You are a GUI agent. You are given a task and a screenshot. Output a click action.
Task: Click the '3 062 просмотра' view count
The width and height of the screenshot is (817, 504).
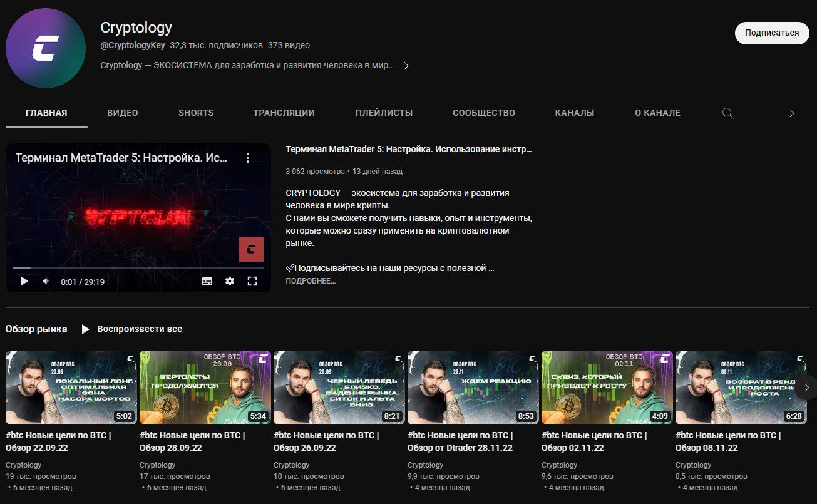tap(315, 171)
